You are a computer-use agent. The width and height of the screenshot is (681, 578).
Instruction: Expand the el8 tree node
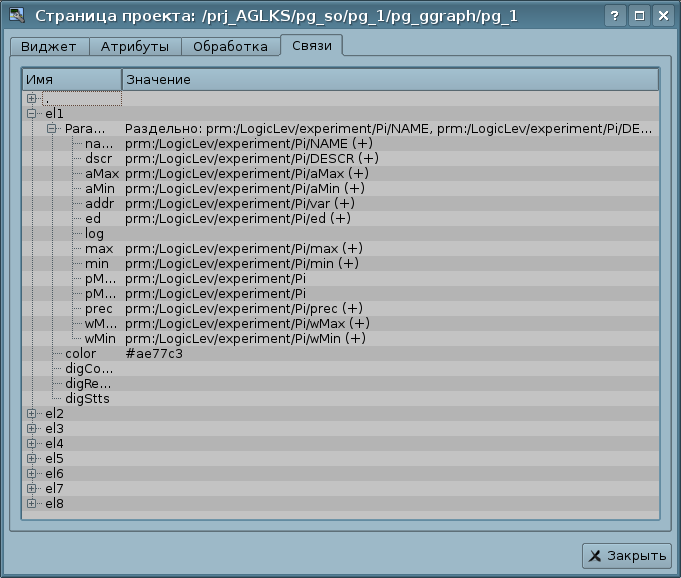(x=32, y=503)
